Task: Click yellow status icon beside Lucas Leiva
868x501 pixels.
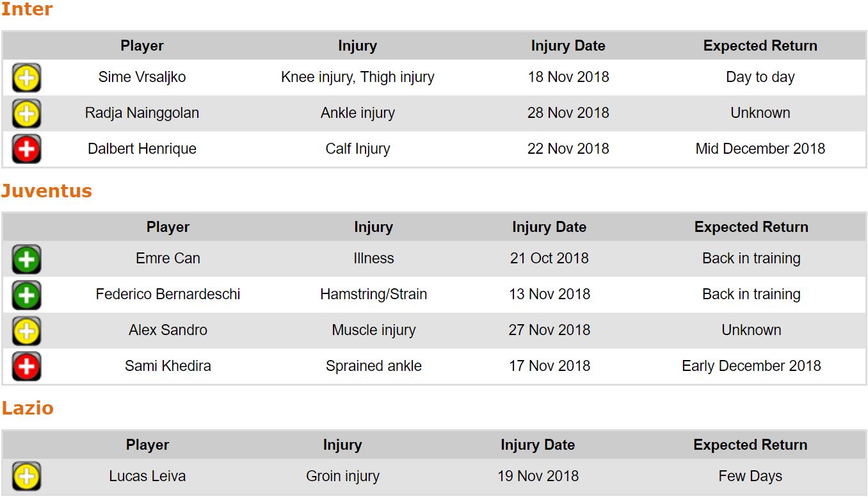Action: [26, 477]
